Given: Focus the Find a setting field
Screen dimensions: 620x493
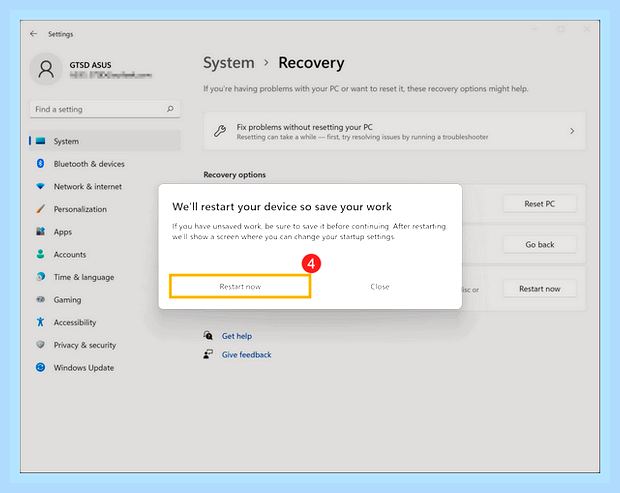Looking at the screenshot, I should click(105, 109).
